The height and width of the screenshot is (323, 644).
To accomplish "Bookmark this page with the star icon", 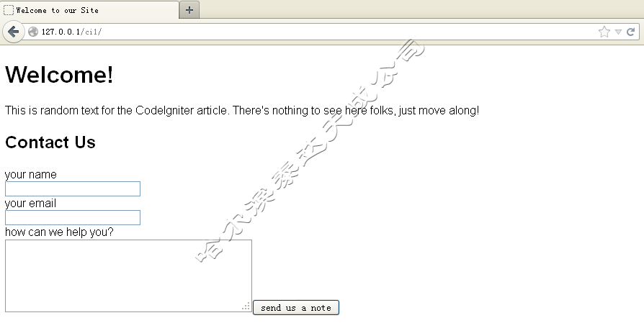I will [604, 32].
